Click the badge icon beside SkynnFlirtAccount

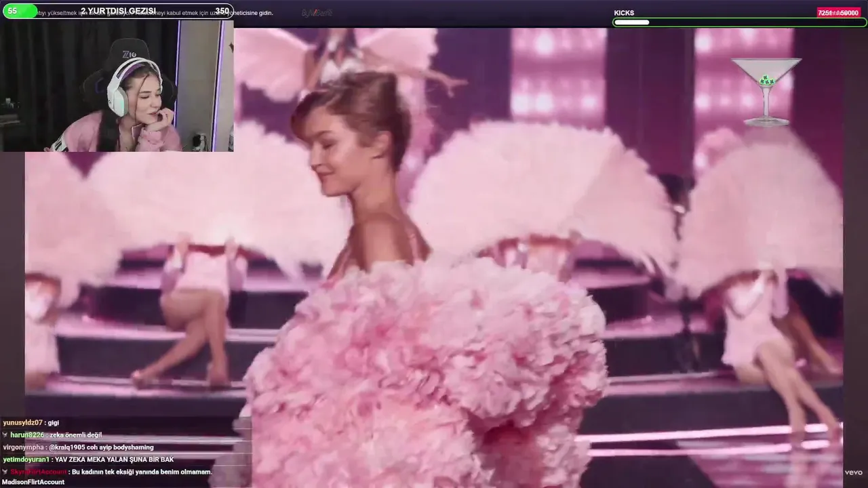click(5, 472)
